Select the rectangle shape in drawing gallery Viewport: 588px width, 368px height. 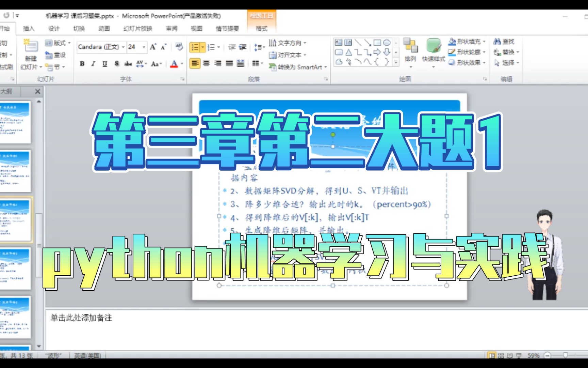pos(377,42)
